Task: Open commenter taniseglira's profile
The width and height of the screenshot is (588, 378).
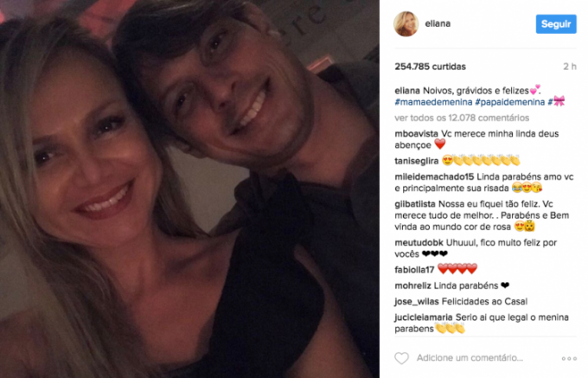Action: click(416, 161)
